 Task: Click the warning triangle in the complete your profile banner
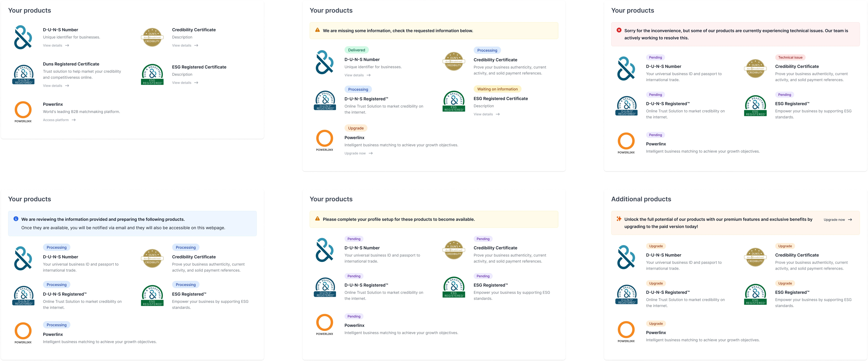pyautogui.click(x=317, y=219)
